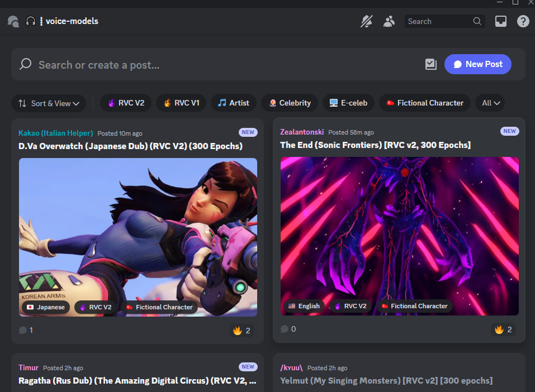The image size is (535, 392).
Task: Click the Fictional Character tag on the D.Va post
Action: 159,307
